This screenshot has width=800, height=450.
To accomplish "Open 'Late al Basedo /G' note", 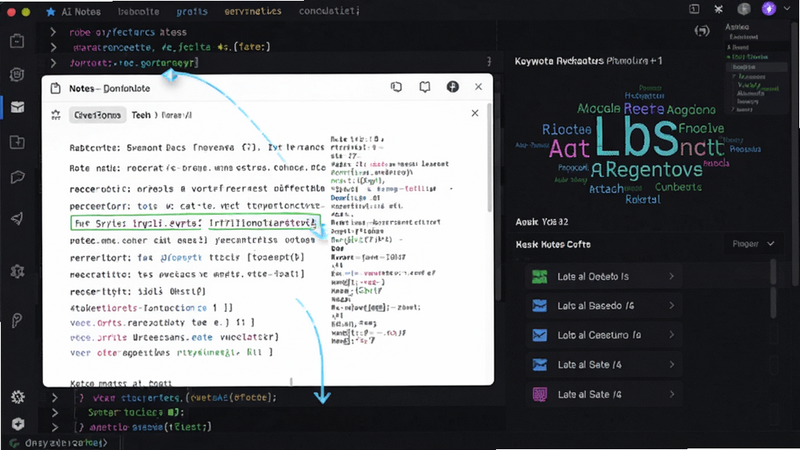I will (604, 306).
